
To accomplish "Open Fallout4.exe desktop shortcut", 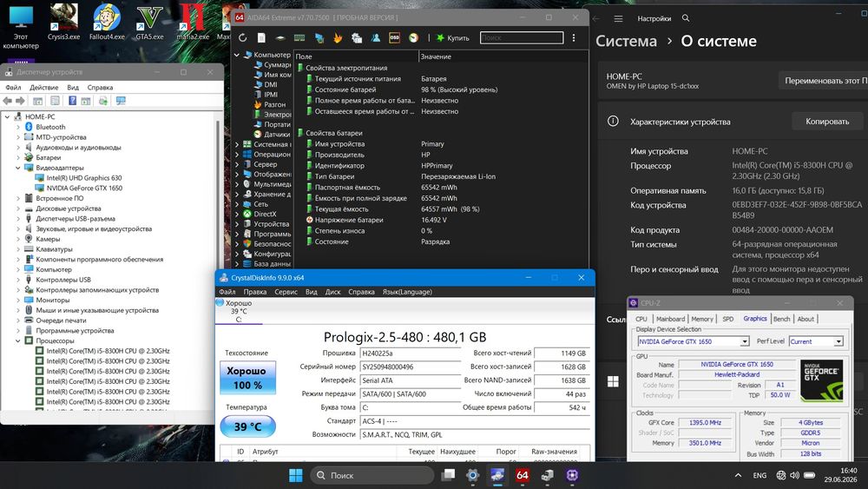I will 107,21.
